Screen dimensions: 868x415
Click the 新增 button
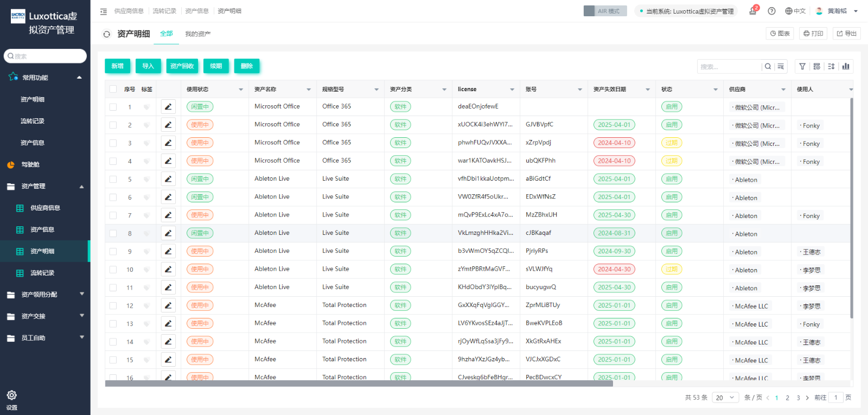[x=118, y=66]
